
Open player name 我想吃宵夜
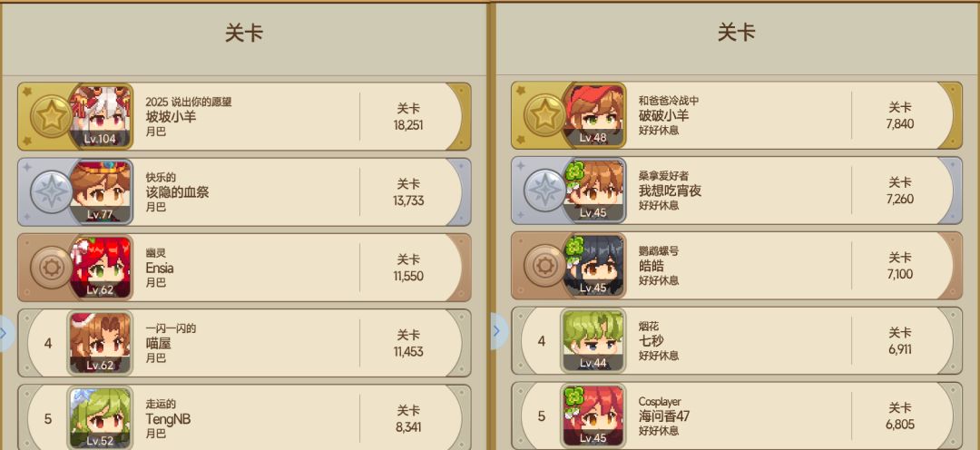[670, 191]
